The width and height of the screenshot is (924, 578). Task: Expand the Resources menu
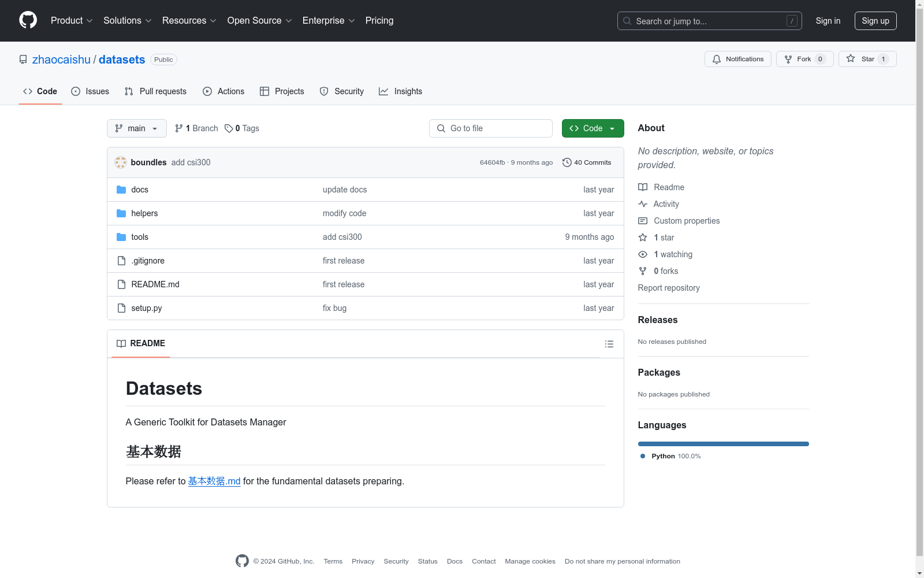click(189, 21)
